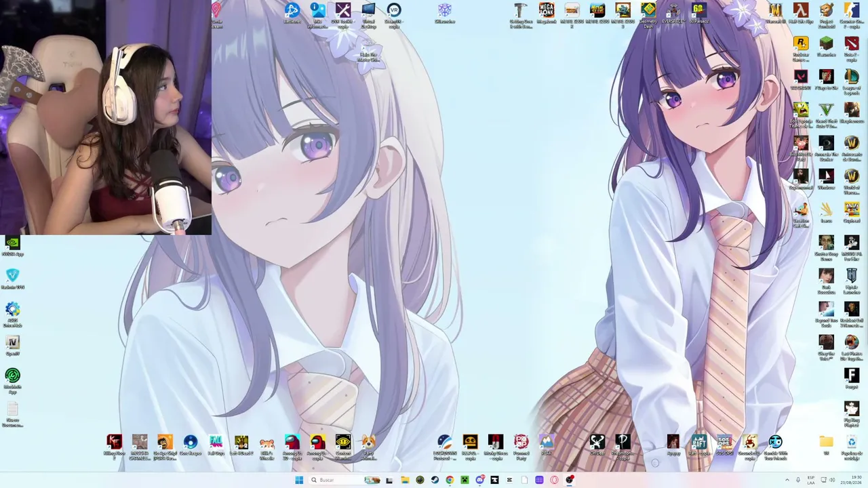Select the World of Warcraft icon

[852, 182]
